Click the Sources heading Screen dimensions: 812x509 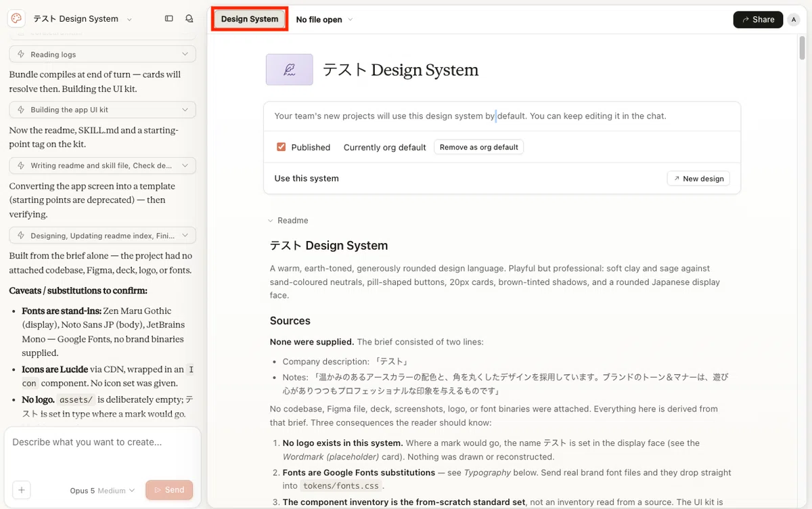pos(290,321)
